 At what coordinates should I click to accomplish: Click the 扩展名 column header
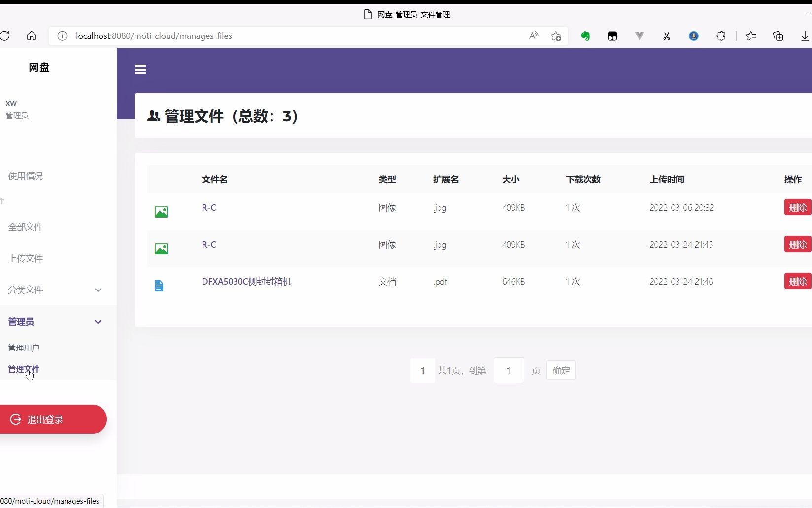coord(446,180)
